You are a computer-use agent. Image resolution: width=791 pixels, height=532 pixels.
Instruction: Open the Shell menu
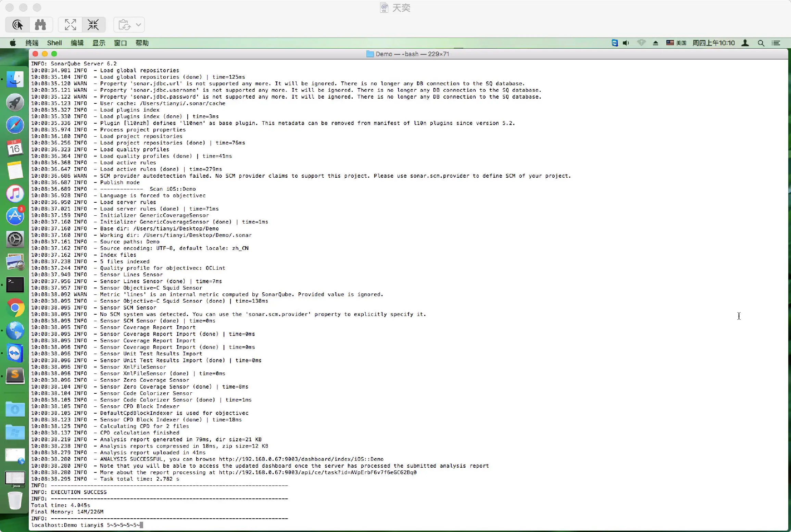[x=54, y=43]
